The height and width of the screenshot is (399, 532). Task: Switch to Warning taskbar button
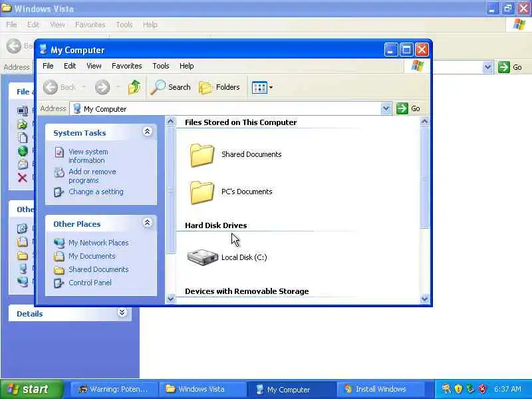tap(114, 389)
